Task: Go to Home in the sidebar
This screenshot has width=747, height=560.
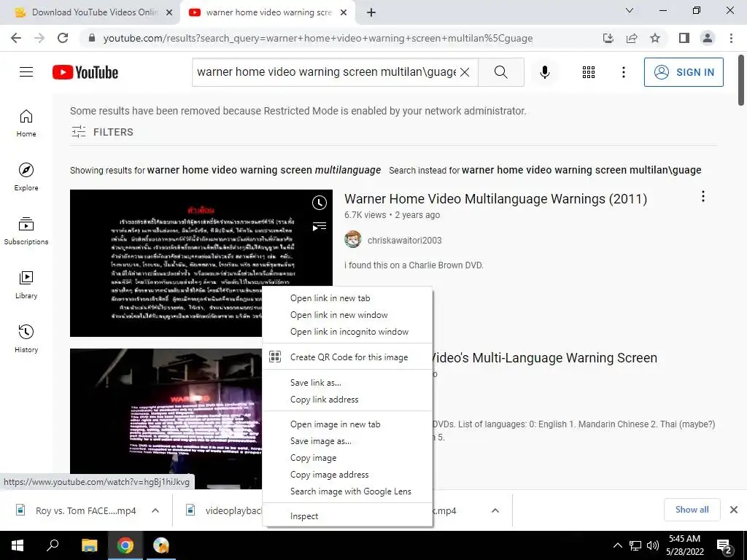Action: (x=26, y=122)
